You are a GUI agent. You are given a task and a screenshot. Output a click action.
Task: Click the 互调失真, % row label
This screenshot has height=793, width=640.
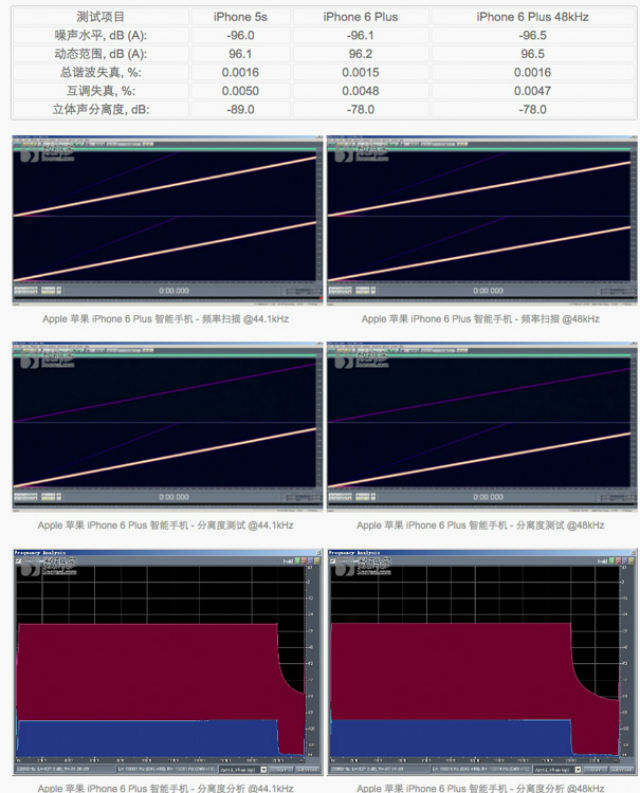100,91
